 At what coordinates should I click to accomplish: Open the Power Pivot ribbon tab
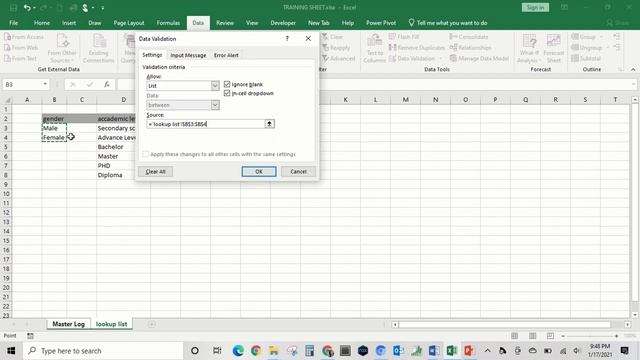(381, 23)
